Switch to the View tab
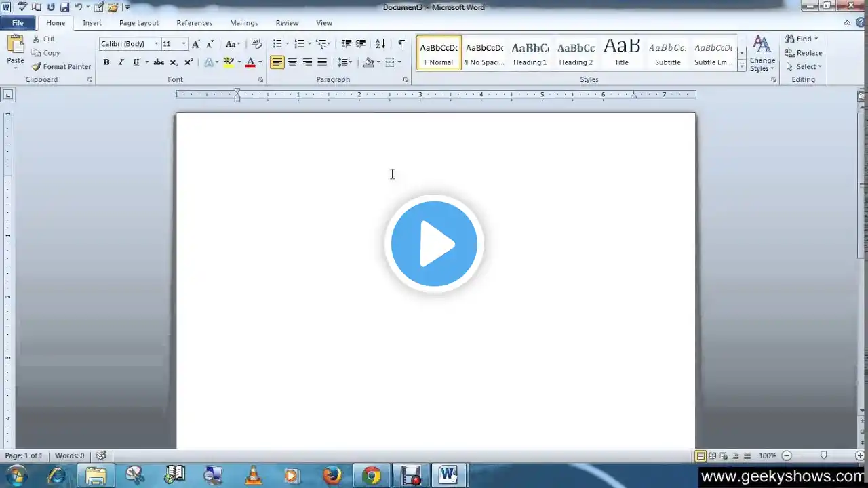 [324, 23]
